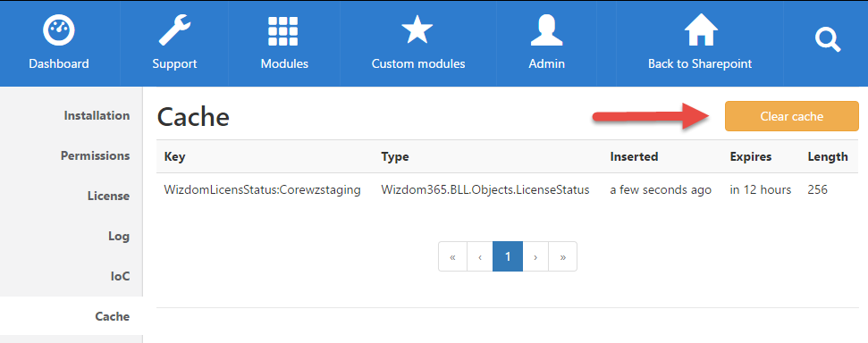Click the Custom modules label
868x343 pixels.
418,63
